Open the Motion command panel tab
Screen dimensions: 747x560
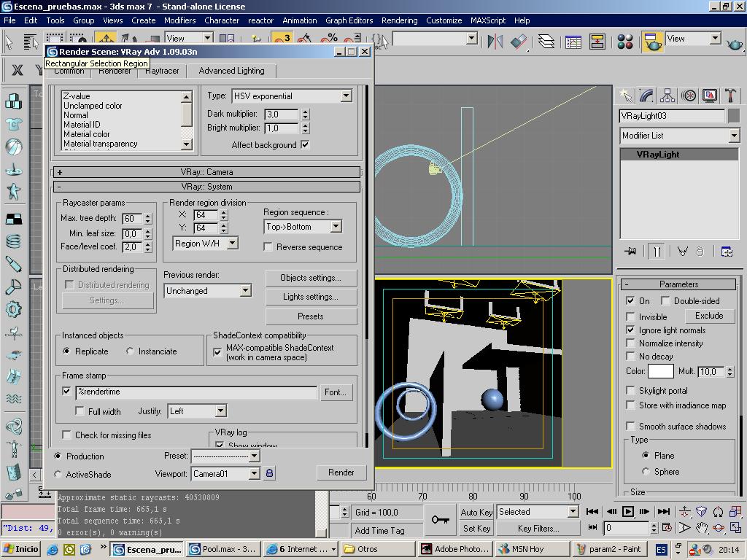tap(689, 96)
